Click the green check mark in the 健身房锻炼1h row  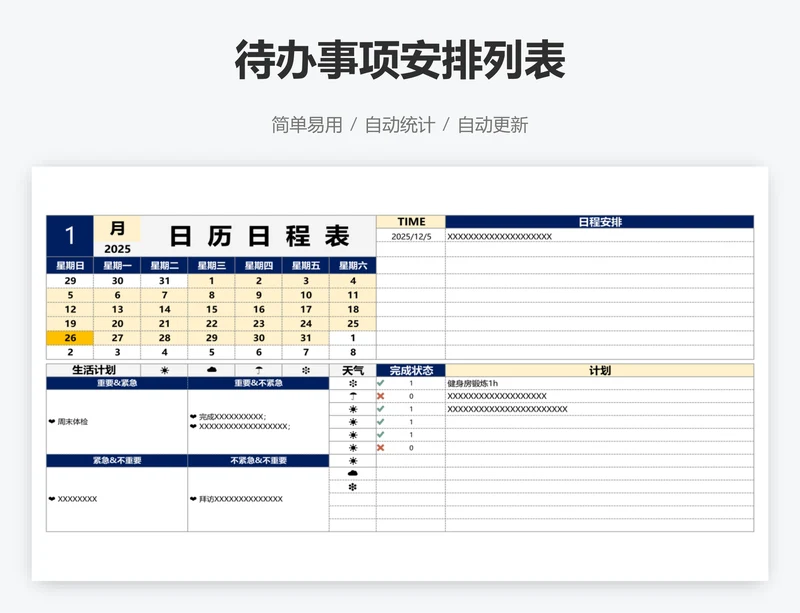(x=381, y=383)
